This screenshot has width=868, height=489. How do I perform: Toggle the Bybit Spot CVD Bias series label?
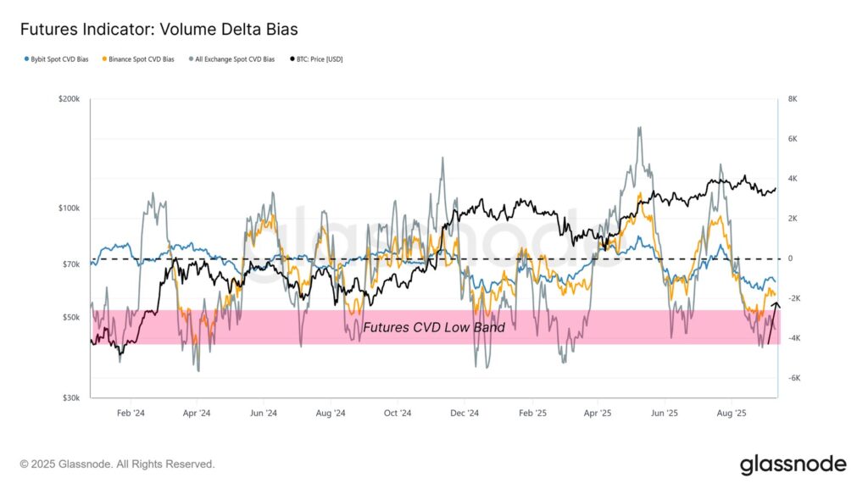61,59
